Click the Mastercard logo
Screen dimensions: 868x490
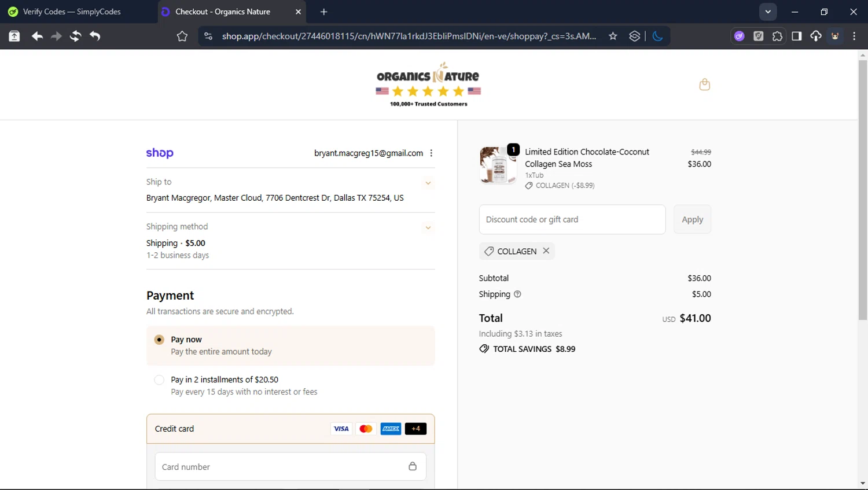click(x=366, y=429)
